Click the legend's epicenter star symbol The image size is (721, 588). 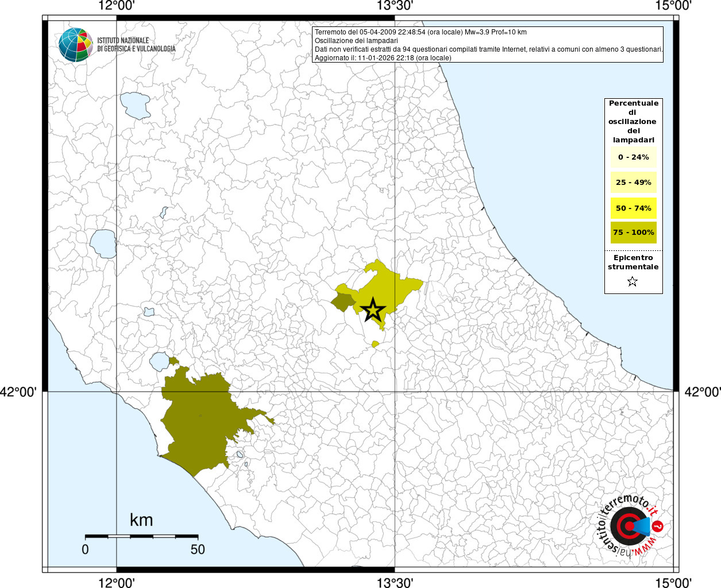tap(633, 281)
